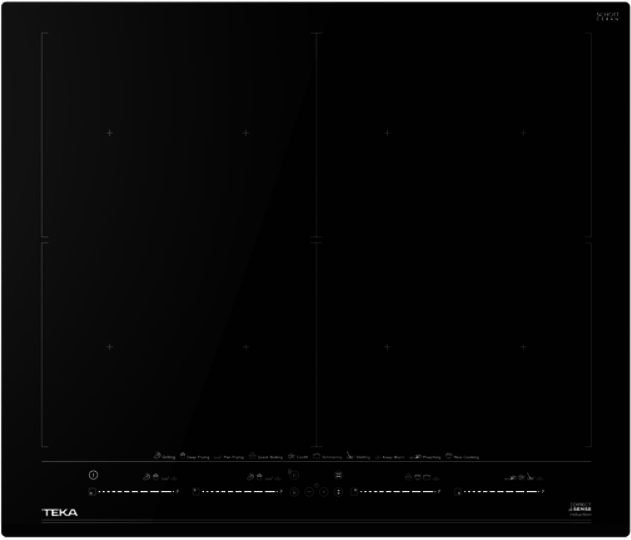This screenshot has width=631, height=540.
Task: Set the far-right zone power slider
Action: click(499, 492)
